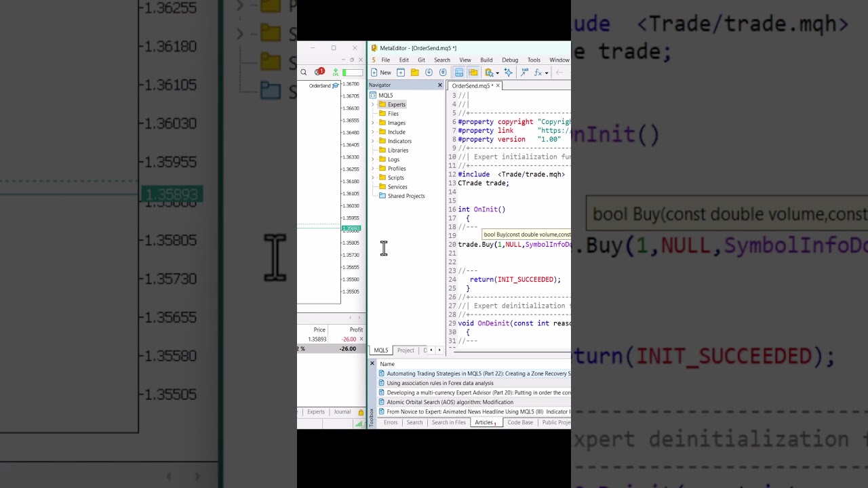The width and height of the screenshot is (868, 488).
Task: Open the Search menu
Action: tap(442, 60)
